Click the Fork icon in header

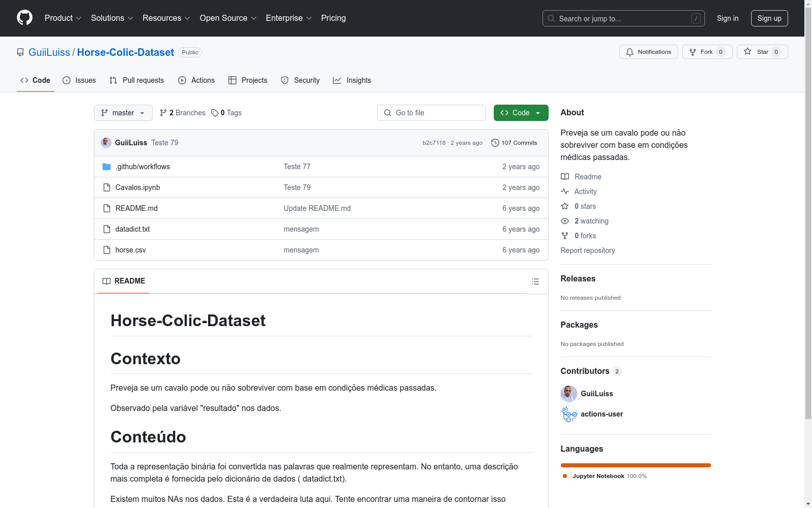pos(693,52)
